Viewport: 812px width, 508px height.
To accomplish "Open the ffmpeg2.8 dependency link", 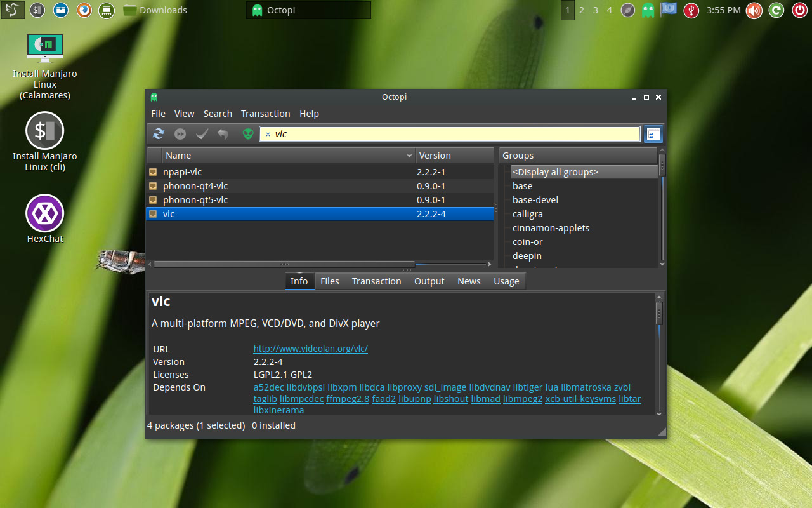I will tap(348, 399).
